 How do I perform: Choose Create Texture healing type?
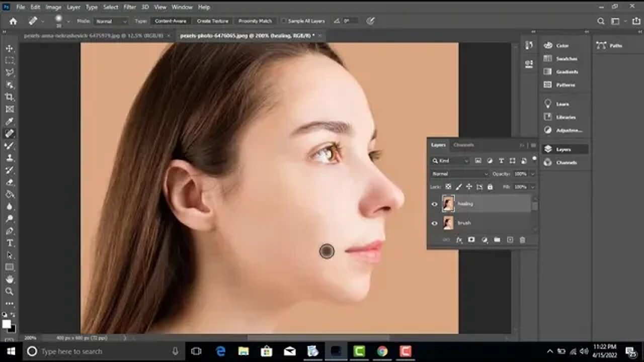(212, 21)
